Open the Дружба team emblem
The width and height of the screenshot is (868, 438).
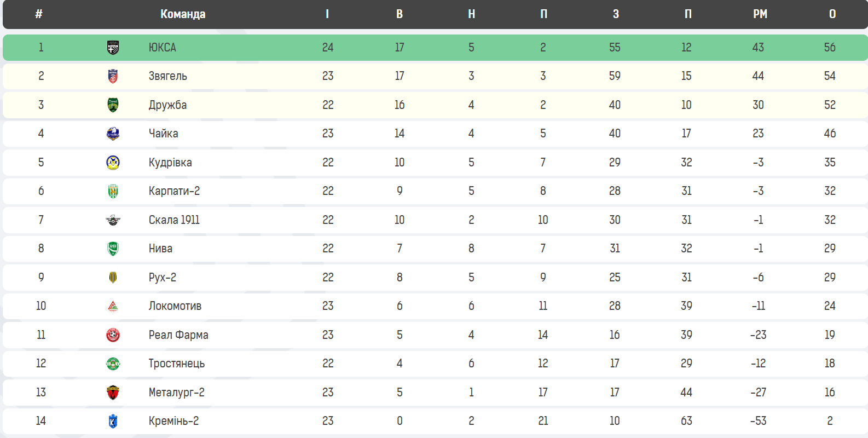[x=113, y=105]
